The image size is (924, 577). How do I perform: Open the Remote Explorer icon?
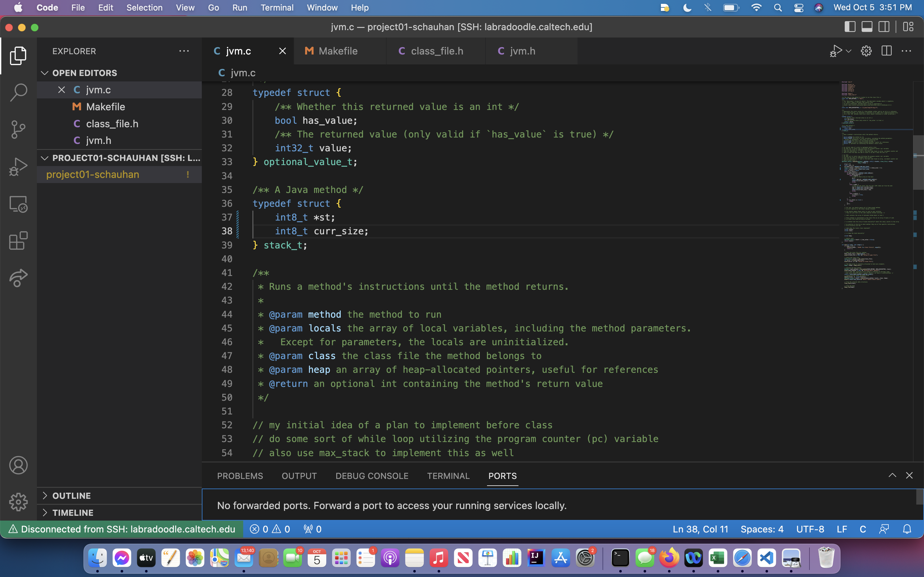click(x=18, y=204)
